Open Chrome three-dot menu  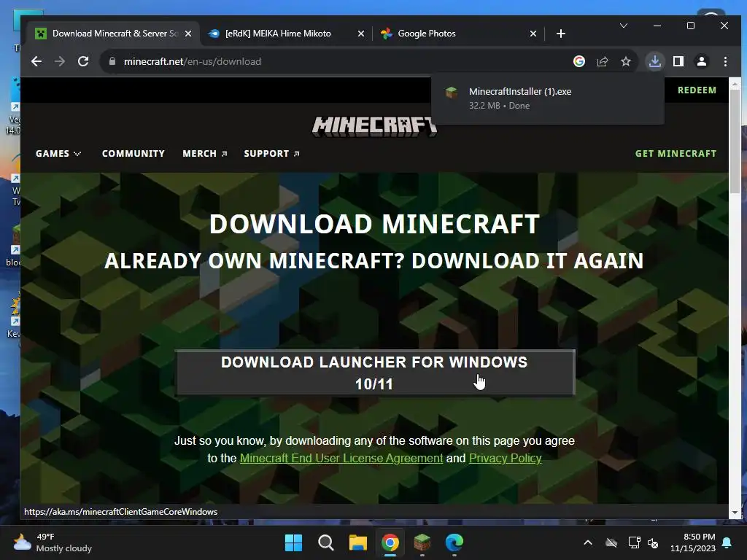tap(725, 61)
